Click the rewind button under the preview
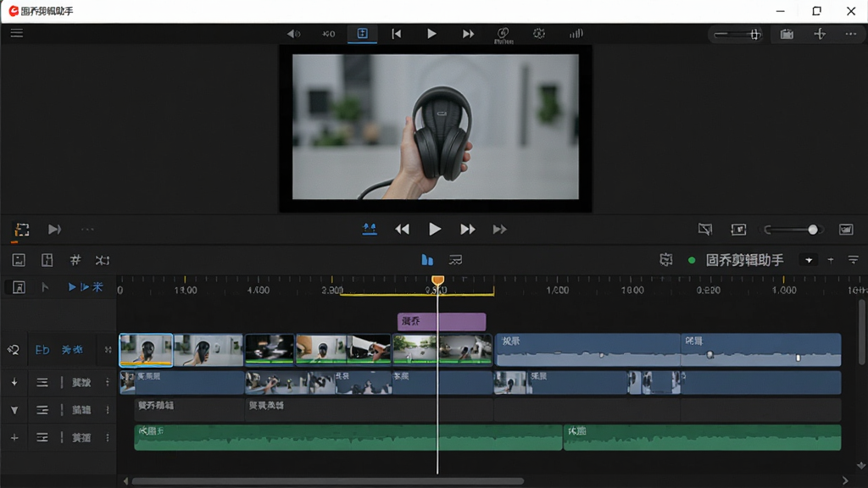The image size is (868, 488). click(403, 229)
